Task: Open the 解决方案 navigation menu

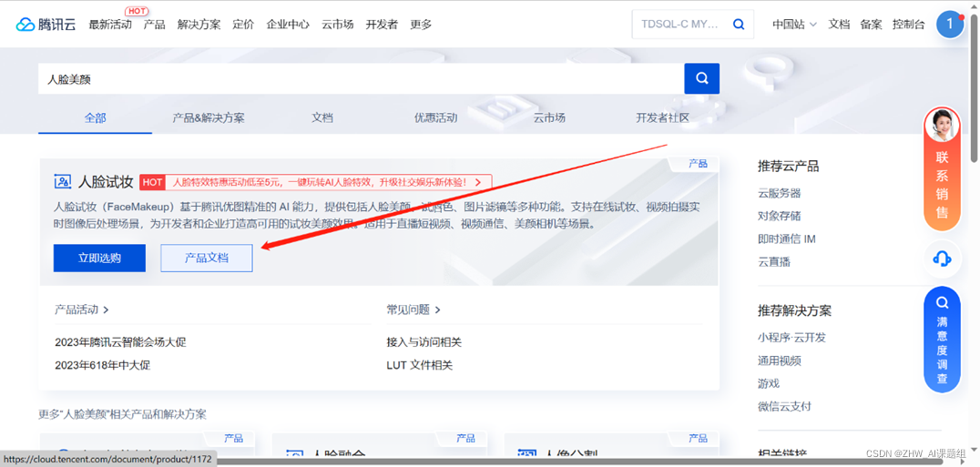Action: (199, 25)
